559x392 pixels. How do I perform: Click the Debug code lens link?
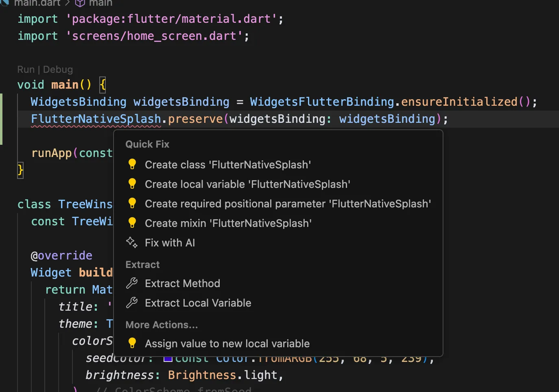tap(58, 70)
